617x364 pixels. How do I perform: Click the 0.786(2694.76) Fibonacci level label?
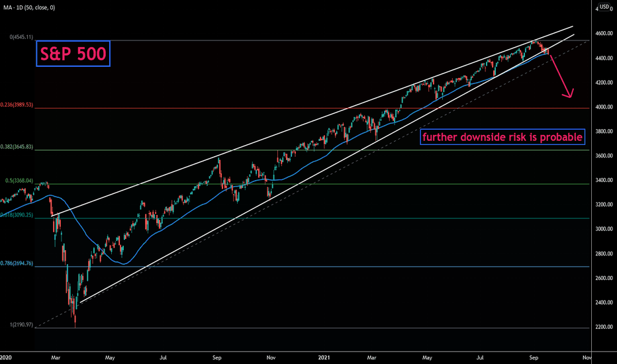point(17,263)
